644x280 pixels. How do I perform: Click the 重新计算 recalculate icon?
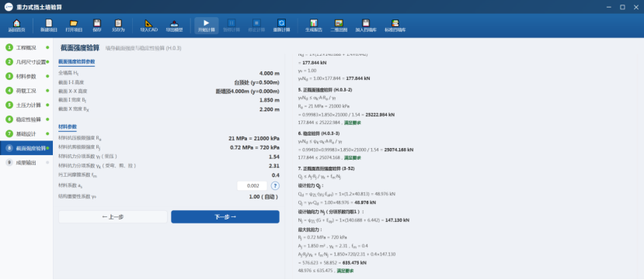[281, 23]
